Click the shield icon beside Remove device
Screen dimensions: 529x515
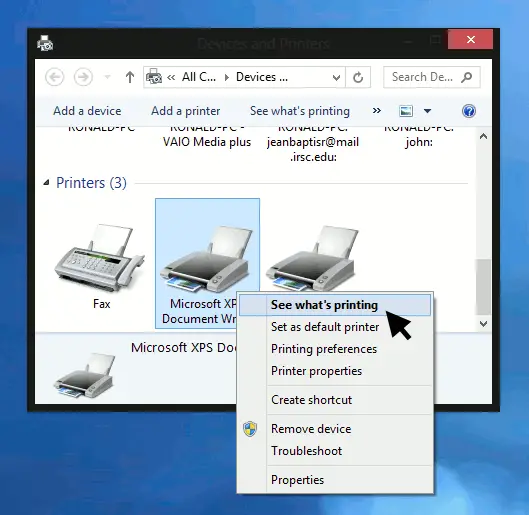click(250, 429)
